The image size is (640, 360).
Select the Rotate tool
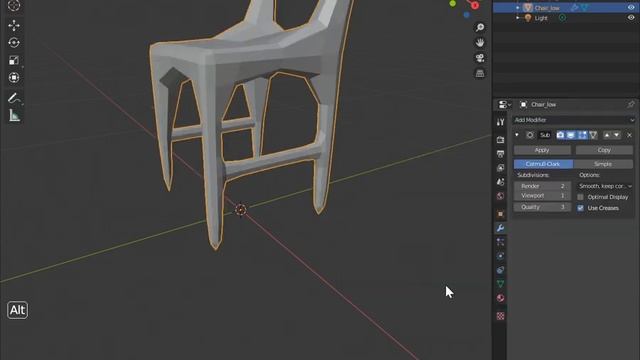14,43
